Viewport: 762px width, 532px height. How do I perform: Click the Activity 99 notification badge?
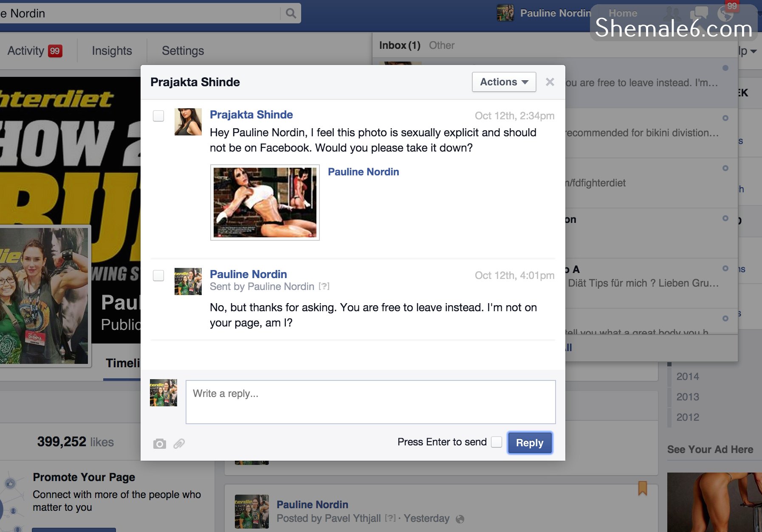click(x=55, y=51)
